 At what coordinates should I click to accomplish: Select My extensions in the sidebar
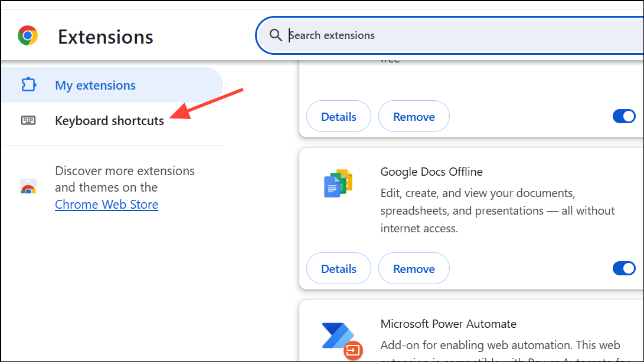[95, 84]
